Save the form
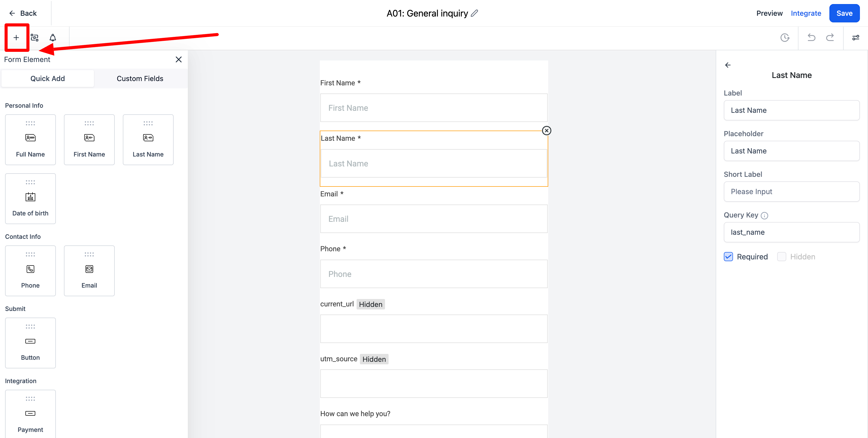 pos(844,13)
